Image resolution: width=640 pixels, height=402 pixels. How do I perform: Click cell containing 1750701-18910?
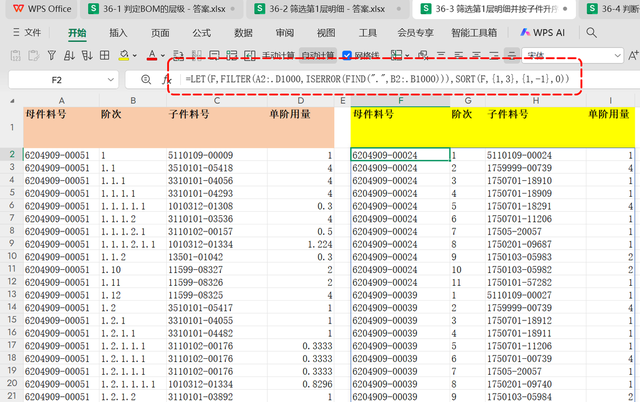[536, 181]
